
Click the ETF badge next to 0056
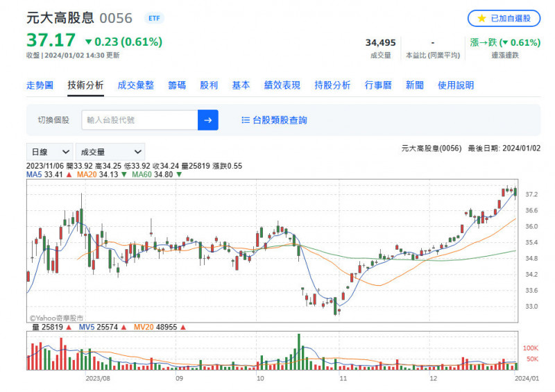154,18
